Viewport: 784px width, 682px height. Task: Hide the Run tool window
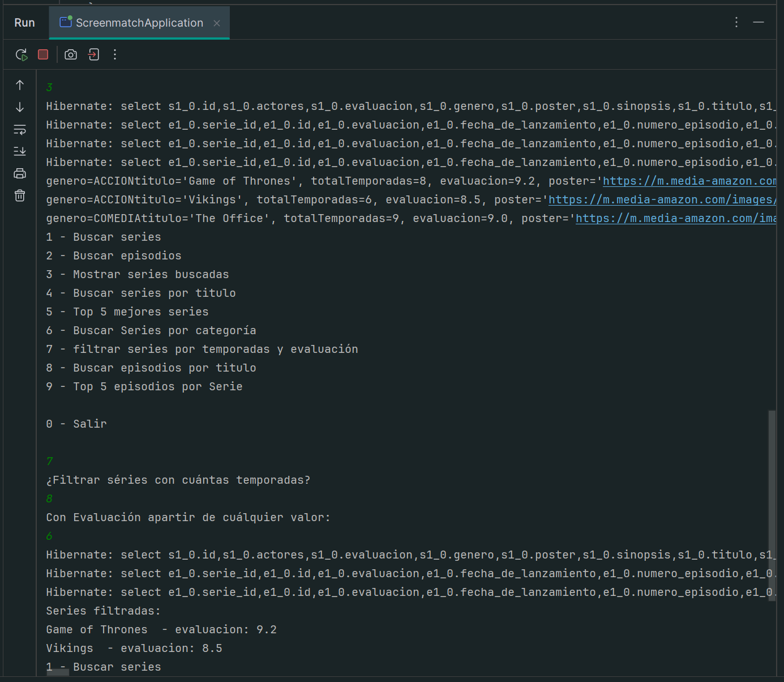coord(759,22)
